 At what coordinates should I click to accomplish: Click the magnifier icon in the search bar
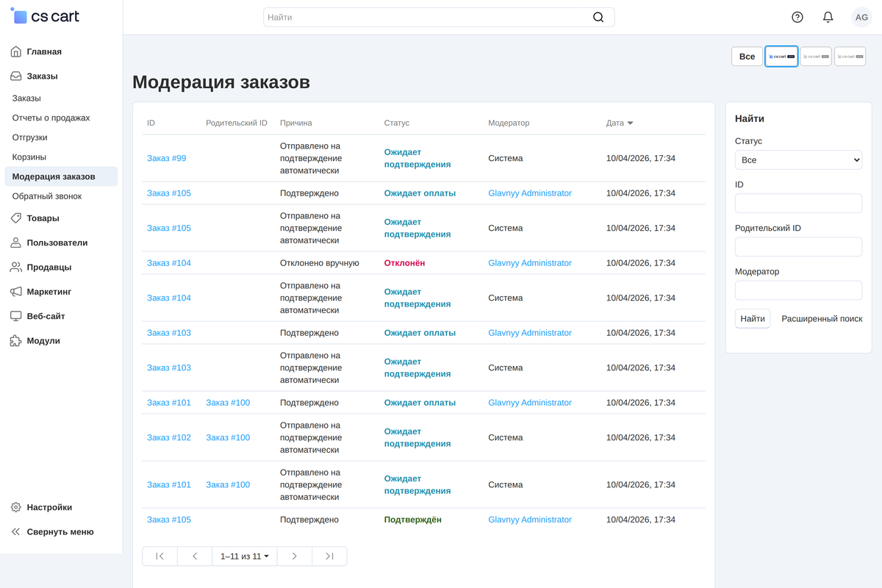598,17
